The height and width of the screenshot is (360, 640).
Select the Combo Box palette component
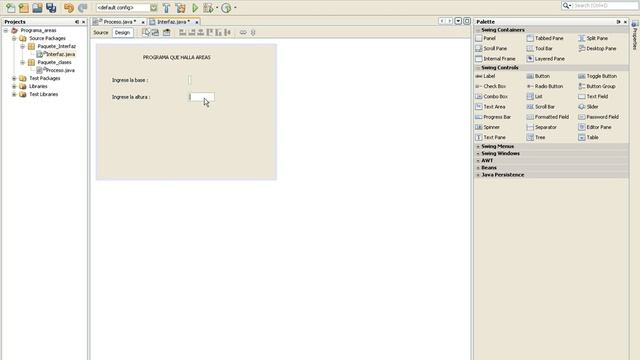click(491, 97)
